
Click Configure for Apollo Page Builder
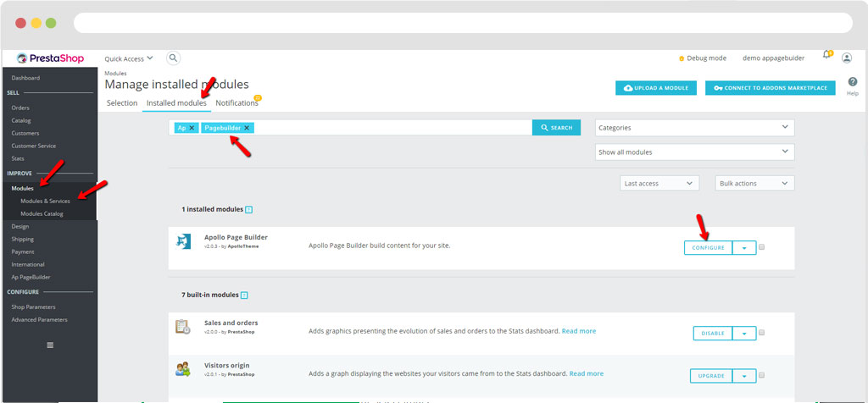[x=708, y=248]
